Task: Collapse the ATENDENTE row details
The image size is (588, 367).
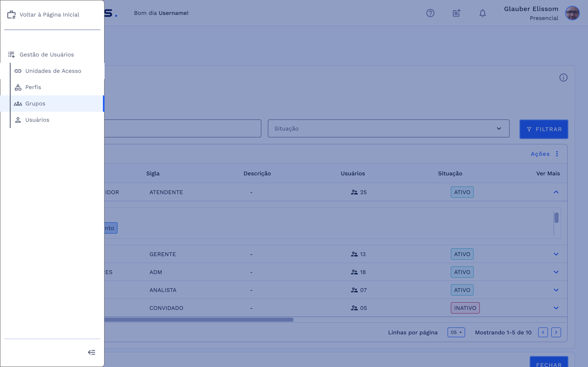Action: coord(556,192)
